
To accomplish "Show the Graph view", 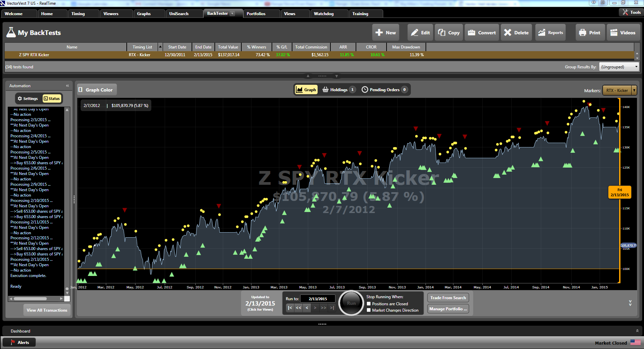I will point(306,90).
